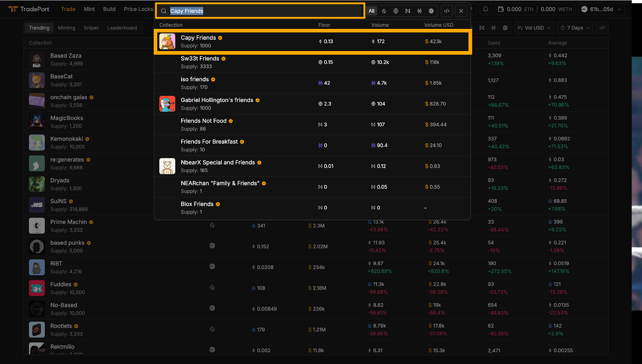Switch to the Minting tab
The height and width of the screenshot is (364, 642).
tap(67, 28)
